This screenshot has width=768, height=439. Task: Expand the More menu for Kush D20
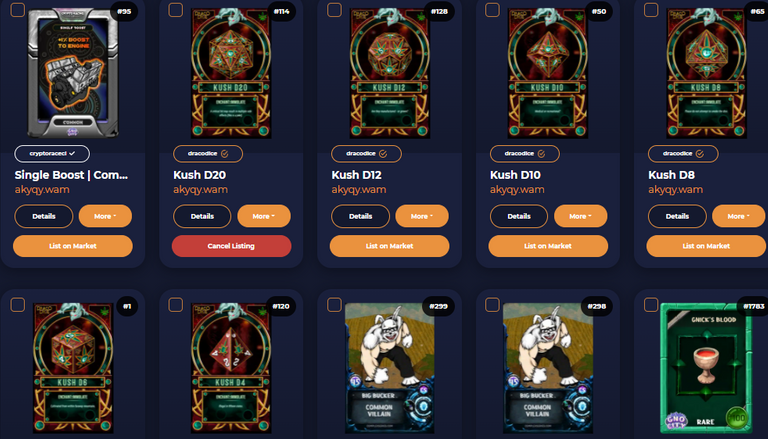point(264,216)
